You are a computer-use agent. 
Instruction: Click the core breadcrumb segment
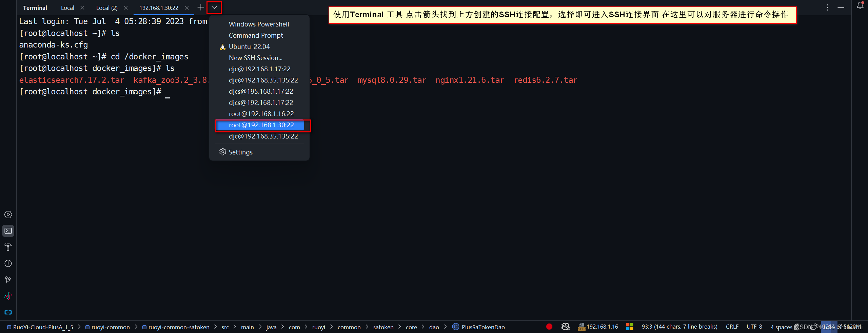(x=411, y=327)
